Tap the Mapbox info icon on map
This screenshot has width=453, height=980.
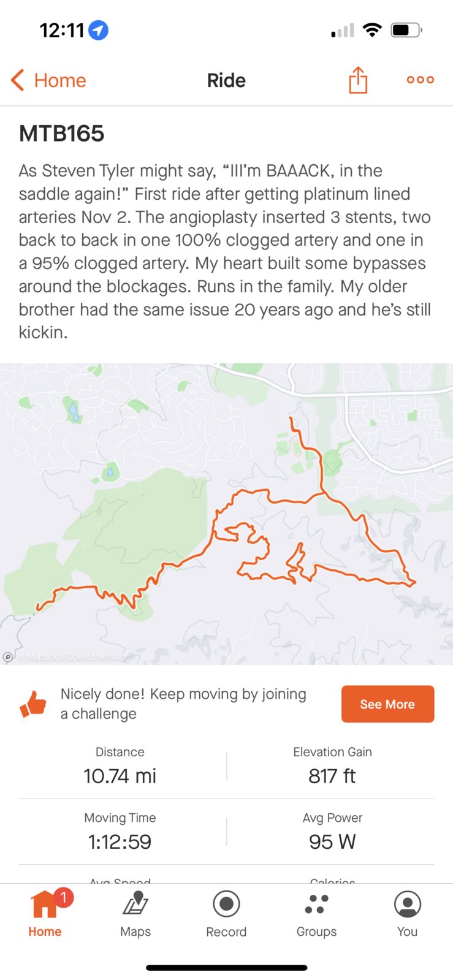click(x=8, y=657)
